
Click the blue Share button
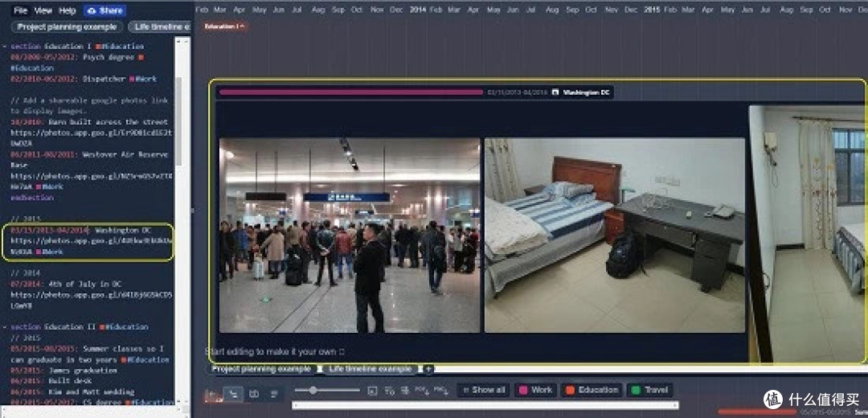click(x=105, y=10)
